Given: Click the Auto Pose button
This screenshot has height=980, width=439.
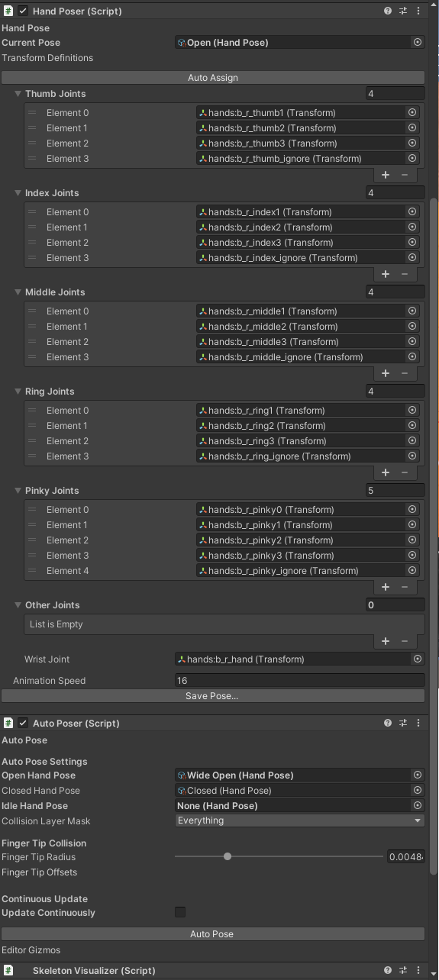Looking at the screenshot, I should coord(213,934).
